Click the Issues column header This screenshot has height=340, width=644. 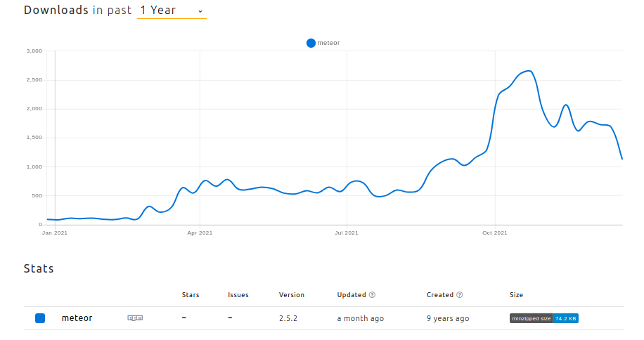click(238, 295)
